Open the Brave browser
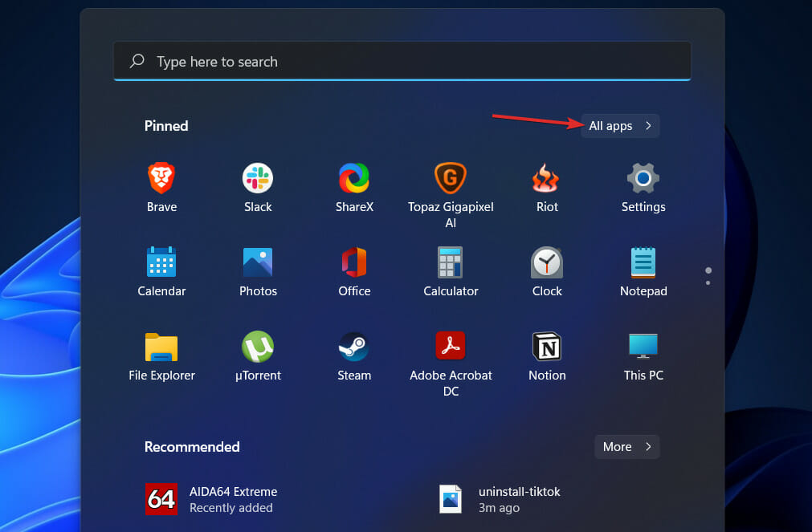 [x=161, y=188]
